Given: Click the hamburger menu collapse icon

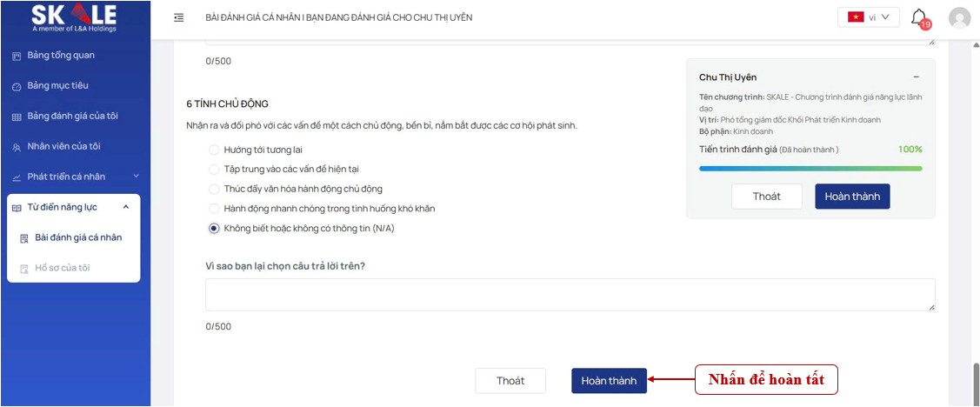Looking at the screenshot, I should point(178,17).
